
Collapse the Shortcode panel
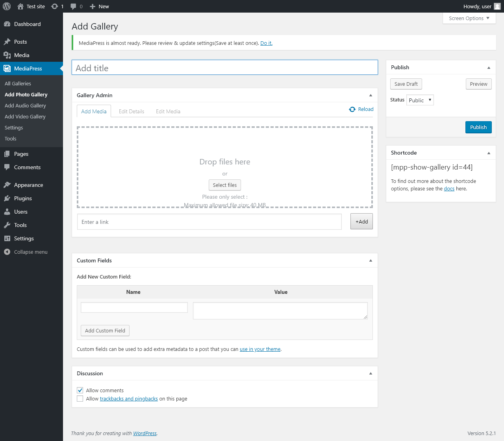[489, 153]
